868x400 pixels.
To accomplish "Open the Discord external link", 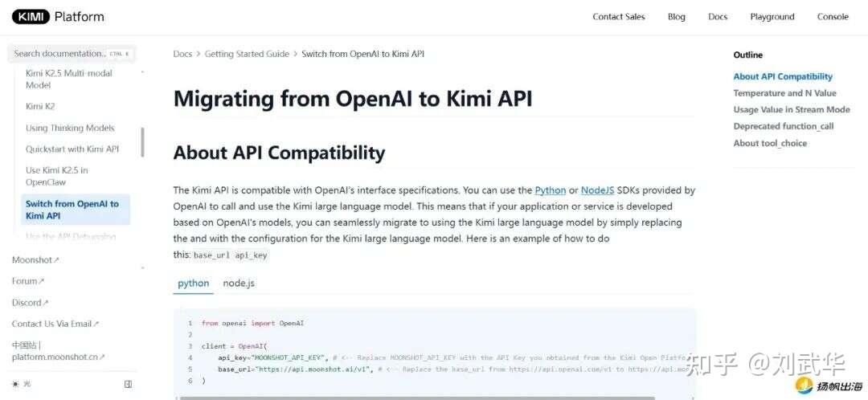I will [30, 303].
